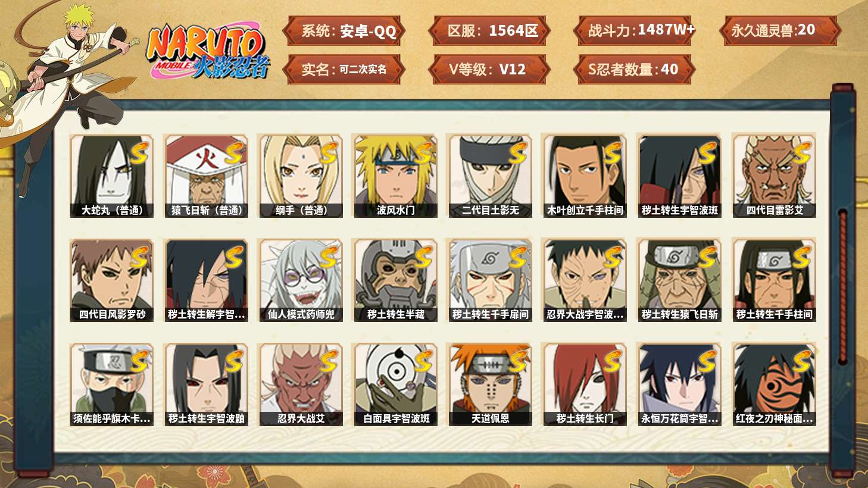Choose the 纲手（普通）portrait
The image size is (868, 488).
click(301, 176)
